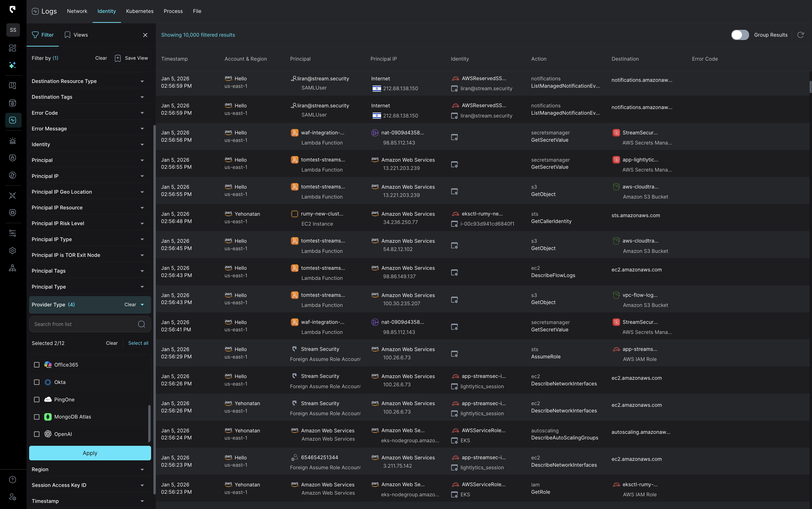
Task: Switch to the Network tab
Action: tap(77, 11)
